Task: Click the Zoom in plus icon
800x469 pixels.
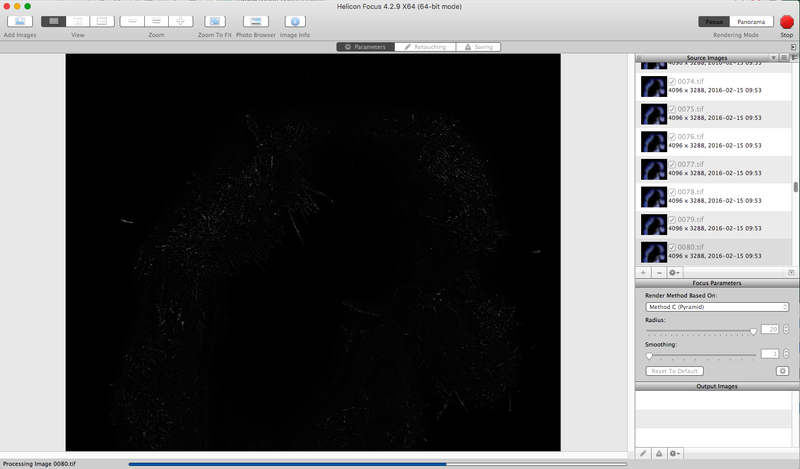Action: coord(181,21)
